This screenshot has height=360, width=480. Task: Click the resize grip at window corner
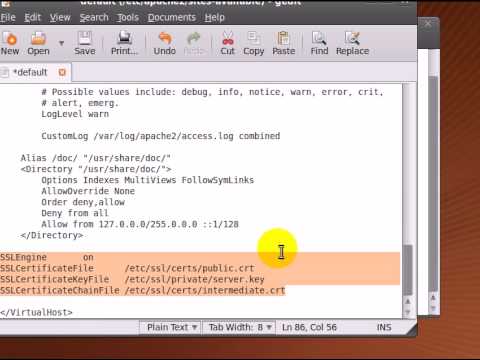(x=411, y=330)
